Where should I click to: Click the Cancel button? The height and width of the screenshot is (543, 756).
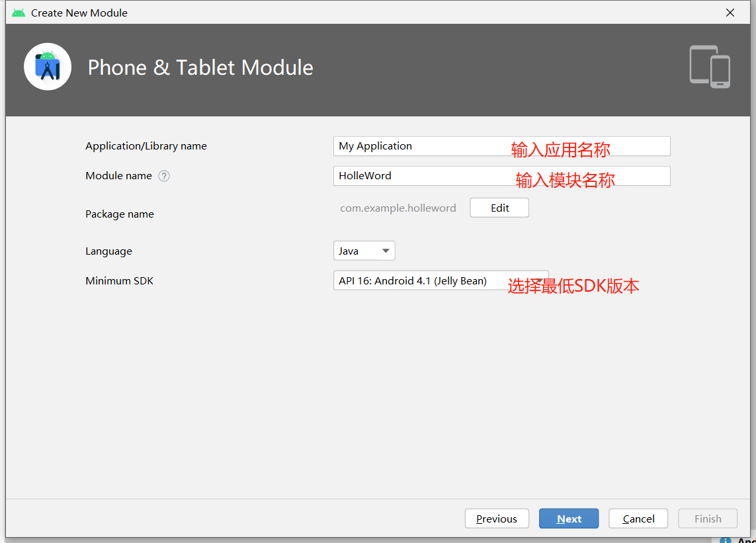638,519
